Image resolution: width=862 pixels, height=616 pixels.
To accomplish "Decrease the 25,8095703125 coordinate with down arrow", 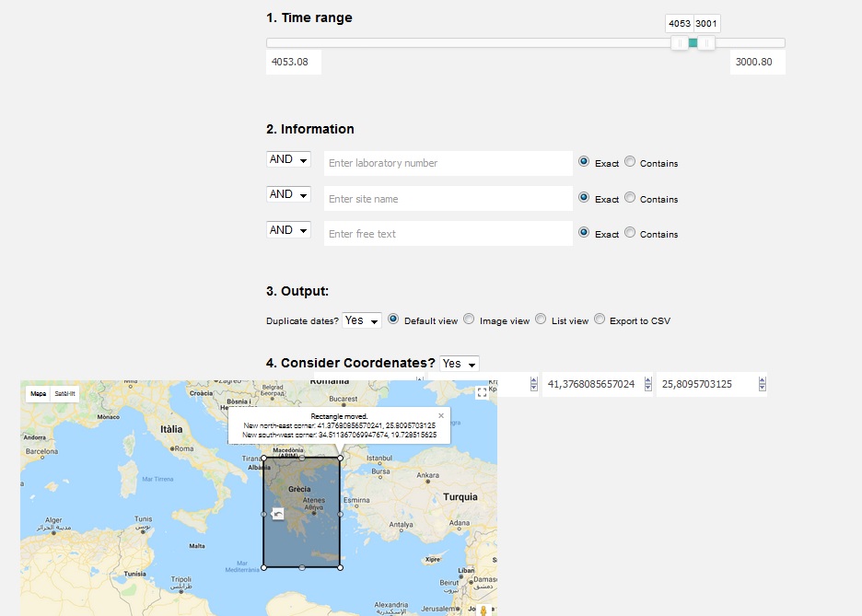I will (x=762, y=388).
